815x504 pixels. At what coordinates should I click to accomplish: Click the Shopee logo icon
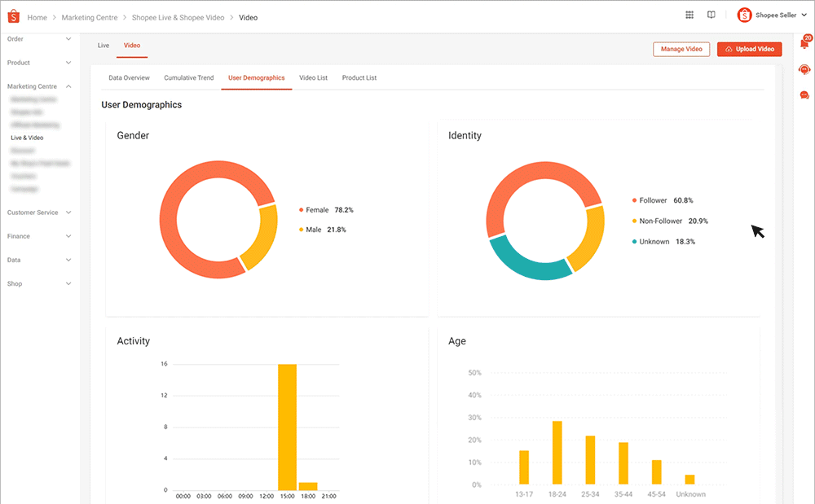pyautogui.click(x=14, y=16)
